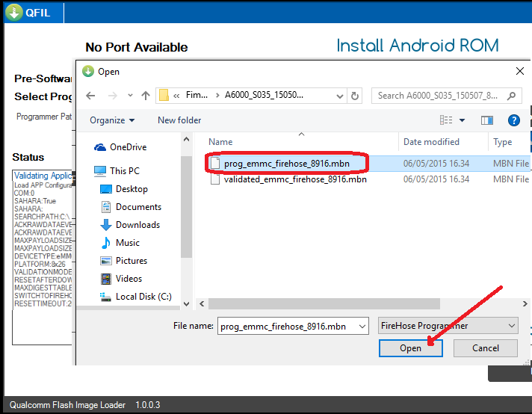Select prog_emmc_firehose_8916.mbn file
Image resolution: width=532 pixels, height=414 pixels.
(x=287, y=164)
